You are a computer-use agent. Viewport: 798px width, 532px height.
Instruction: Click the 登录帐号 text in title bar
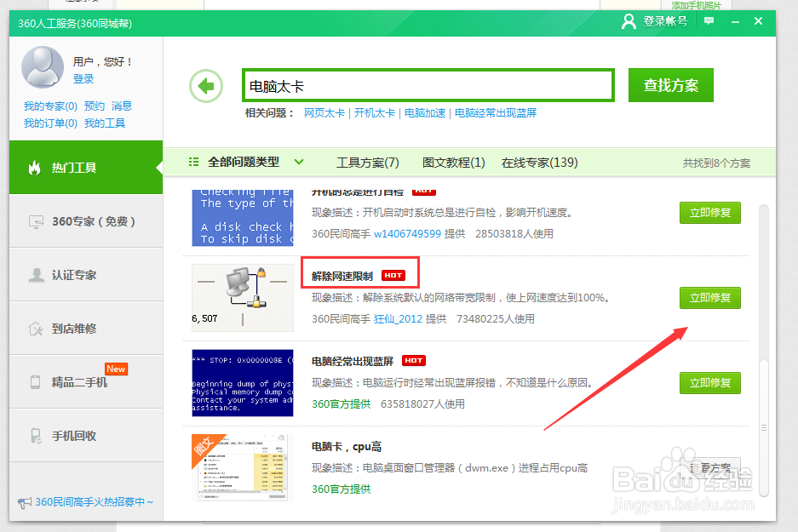(665, 21)
